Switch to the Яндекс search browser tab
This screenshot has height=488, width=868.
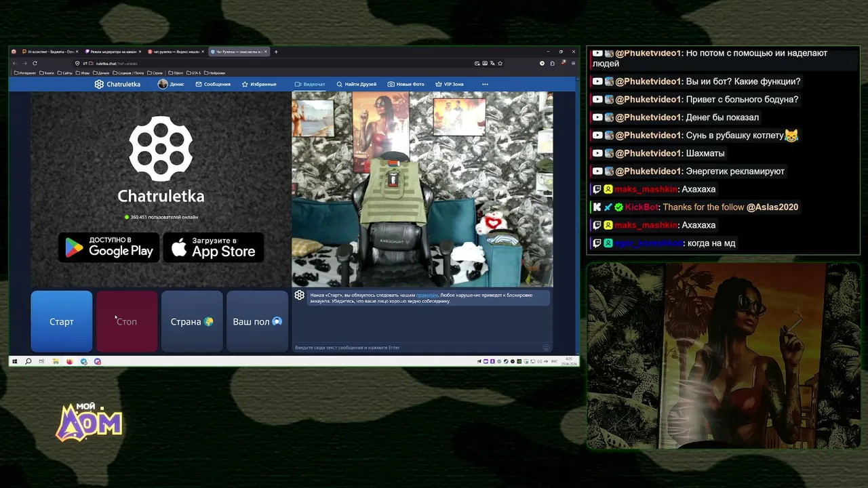pos(175,52)
